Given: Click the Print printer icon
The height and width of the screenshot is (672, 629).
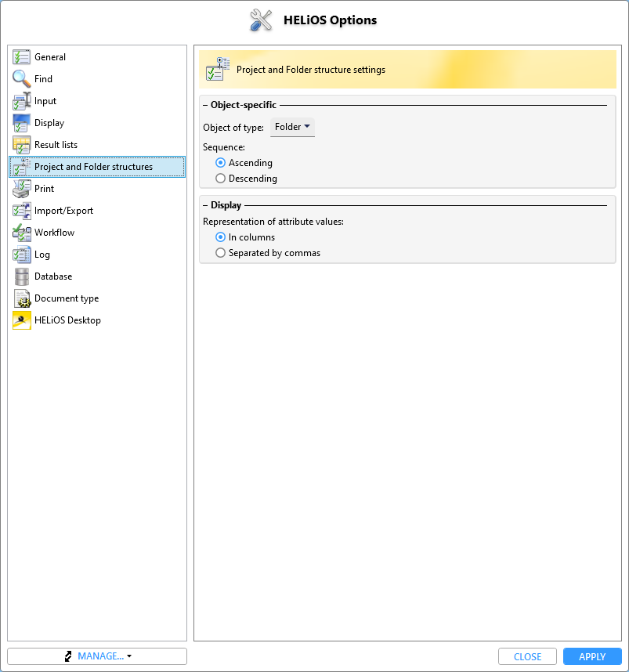Looking at the screenshot, I should (x=21, y=189).
